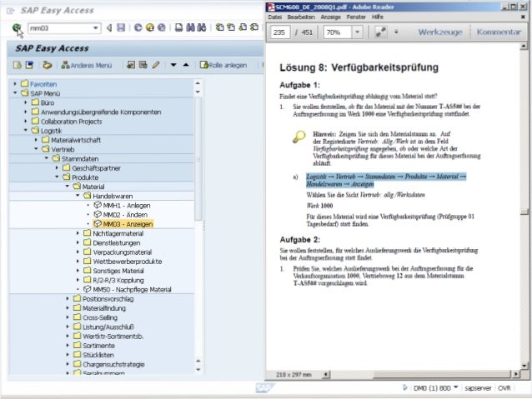Image resolution: width=532 pixels, height=399 pixels.
Task: Select MM03 - Anzeigen transaction
Action: click(128, 224)
